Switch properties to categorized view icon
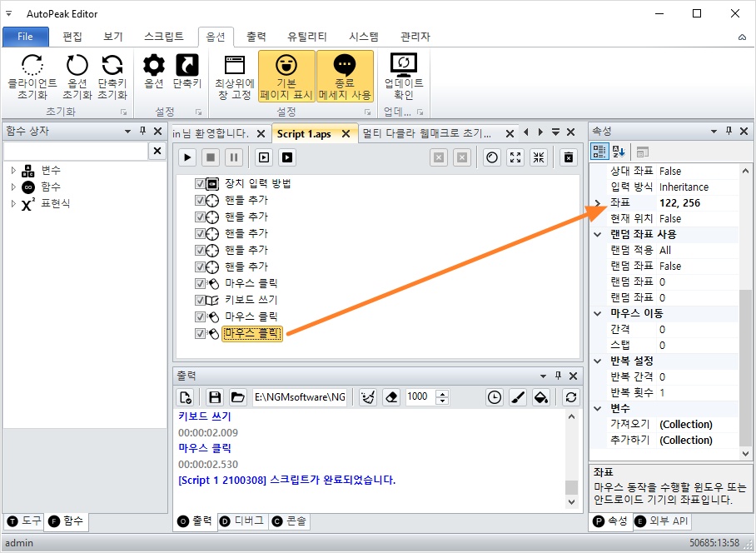Screen dimensions: 756x553 tap(599, 152)
